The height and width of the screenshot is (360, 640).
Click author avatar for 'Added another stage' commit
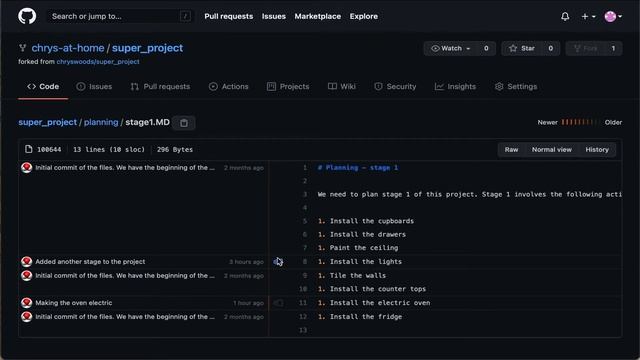[27, 262]
